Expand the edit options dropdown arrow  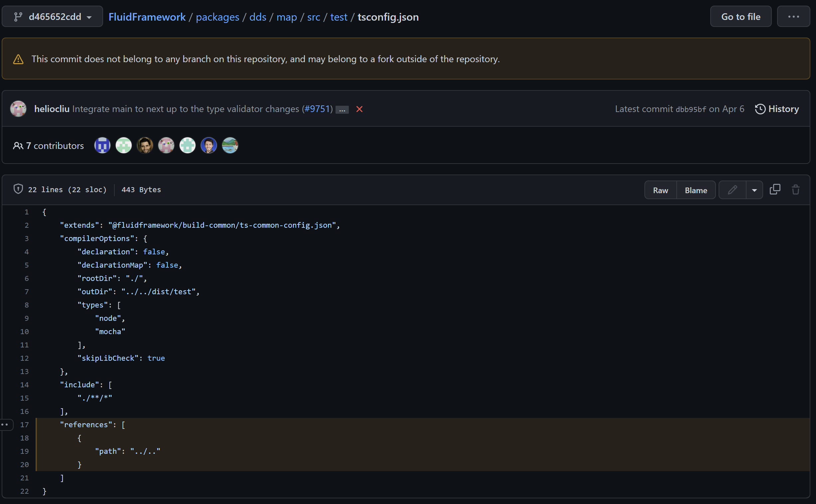coord(754,190)
